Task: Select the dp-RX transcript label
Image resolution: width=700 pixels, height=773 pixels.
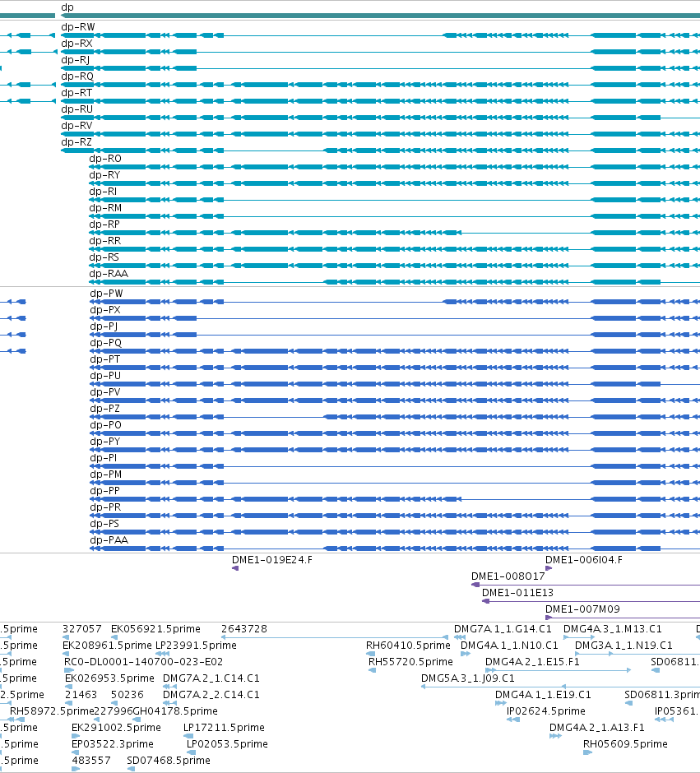Action: (x=76, y=44)
